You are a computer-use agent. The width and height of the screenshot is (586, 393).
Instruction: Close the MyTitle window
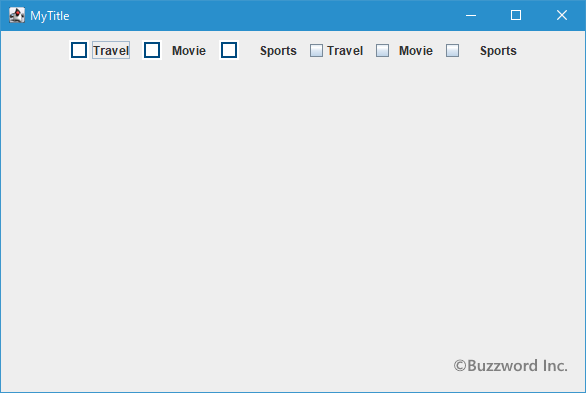point(562,15)
